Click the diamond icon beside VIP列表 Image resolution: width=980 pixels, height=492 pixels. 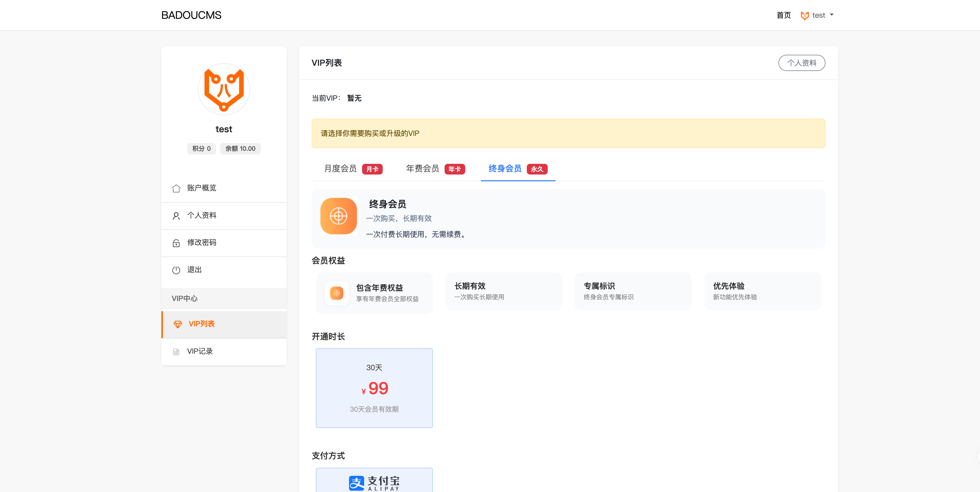click(178, 324)
